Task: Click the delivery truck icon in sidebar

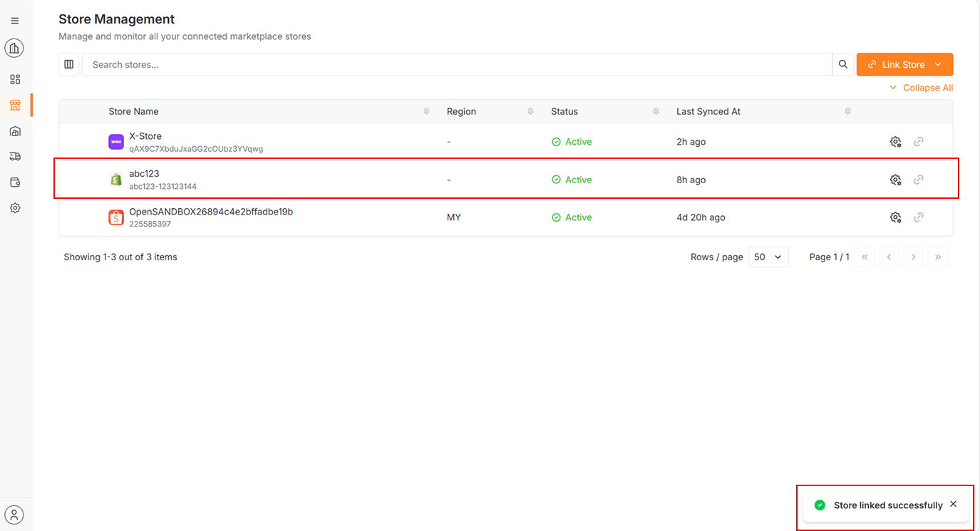Action: click(x=14, y=156)
